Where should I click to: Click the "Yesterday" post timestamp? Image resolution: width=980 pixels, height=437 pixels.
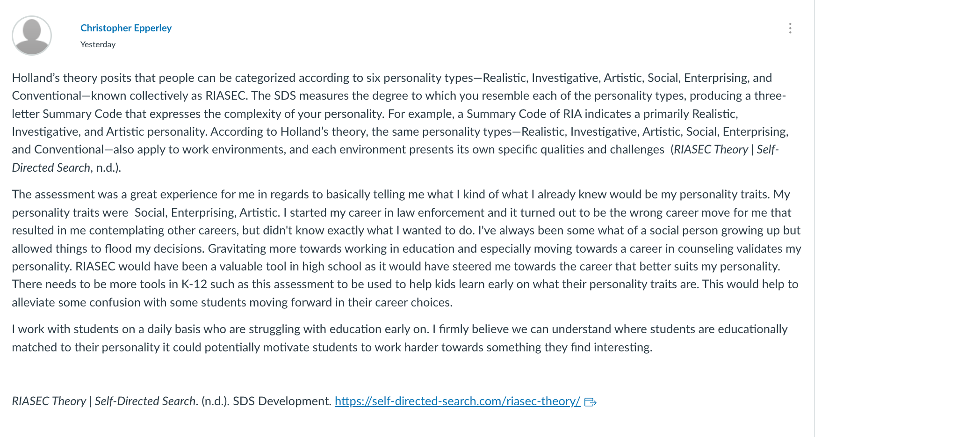[98, 44]
